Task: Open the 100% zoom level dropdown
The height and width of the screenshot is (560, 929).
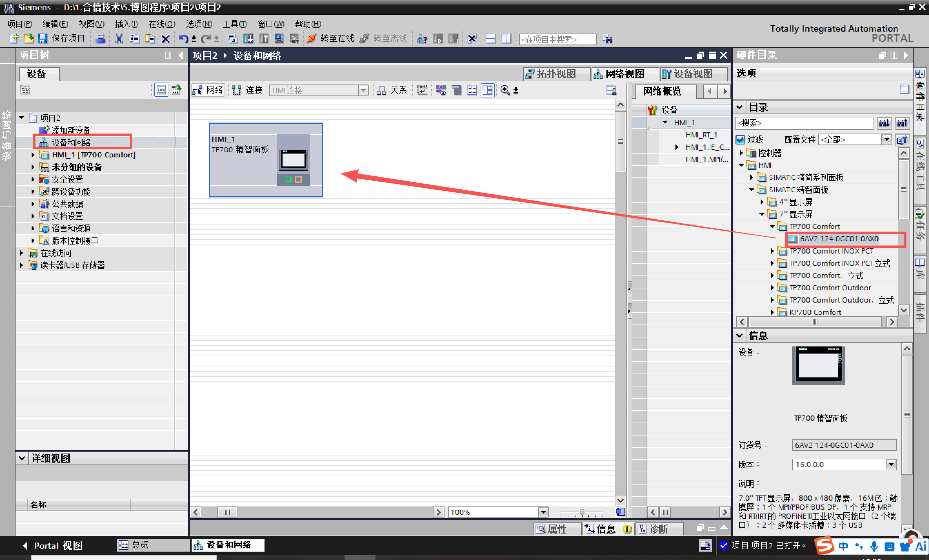Action: click(543, 512)
